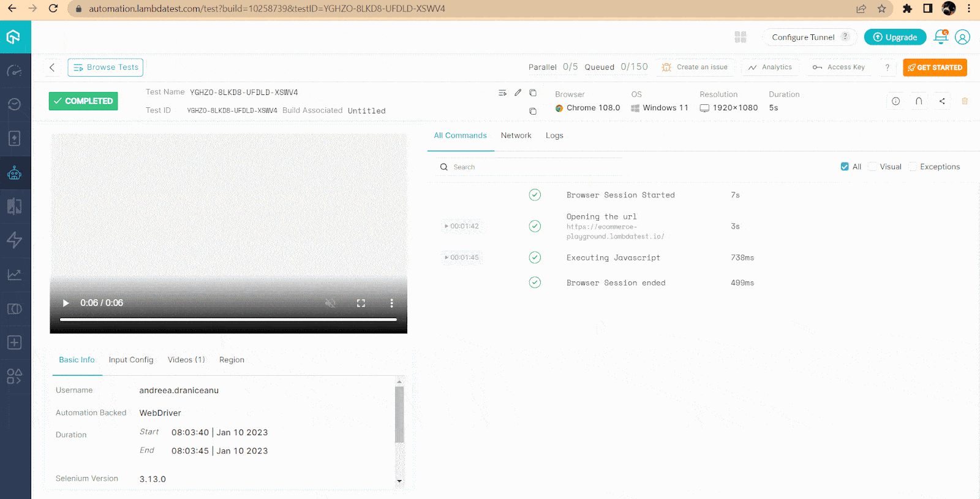Click the Upgrade button
The height and width of the screenshot is (499, 980).
(895, 37)
